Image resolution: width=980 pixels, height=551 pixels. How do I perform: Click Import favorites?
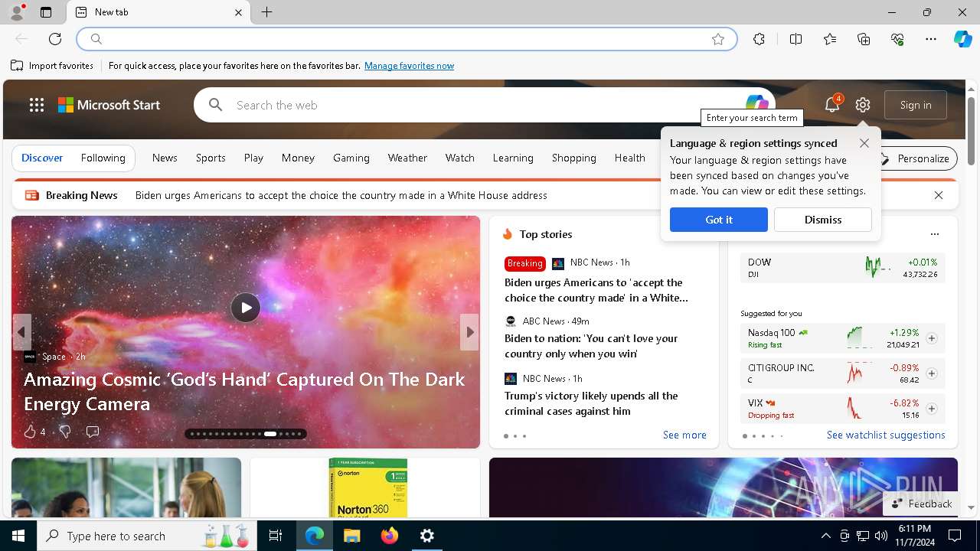(x=52, y=66)
